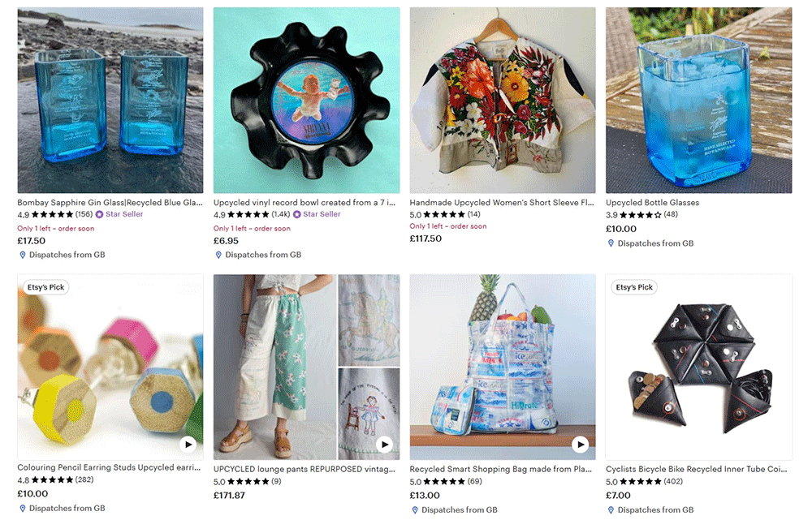812x520 pixels.
Task: Click the star rating for Upcycled Bottle Glasses
Action: click(641, 214)
